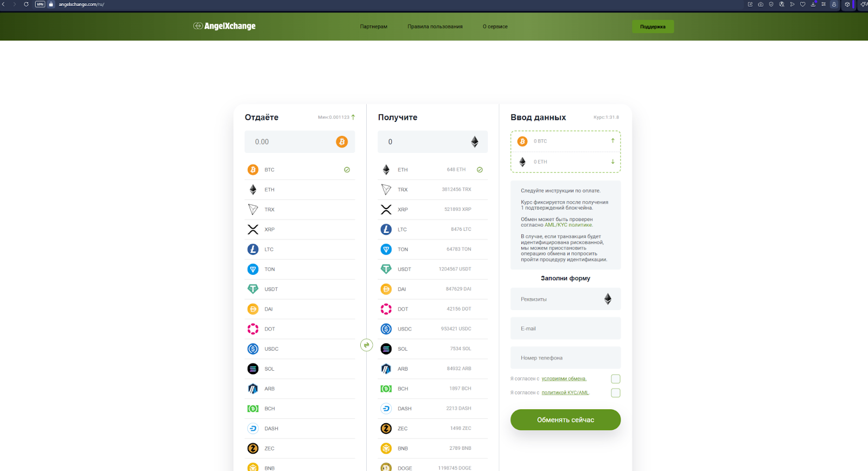868x471 pixels.
Task: Click the Номер телефона input field
Action: 565,358
